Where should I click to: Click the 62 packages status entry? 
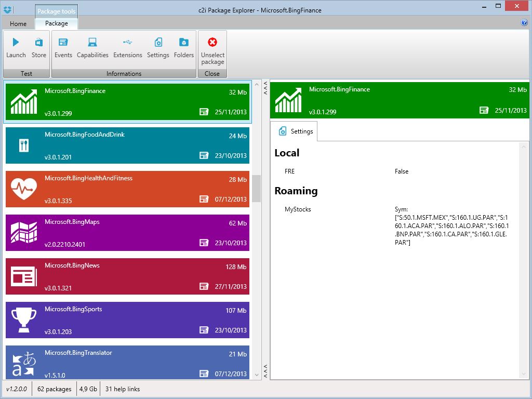coord(54,389)
